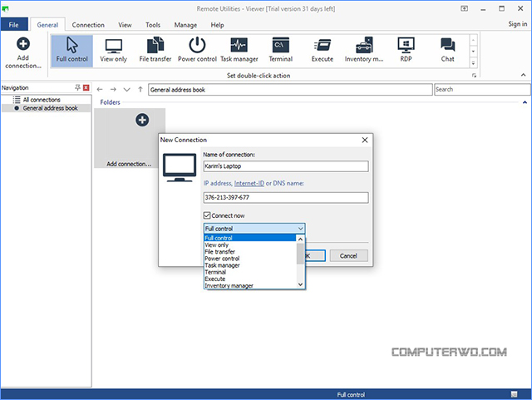Click the Sign in link

[517, 24]
